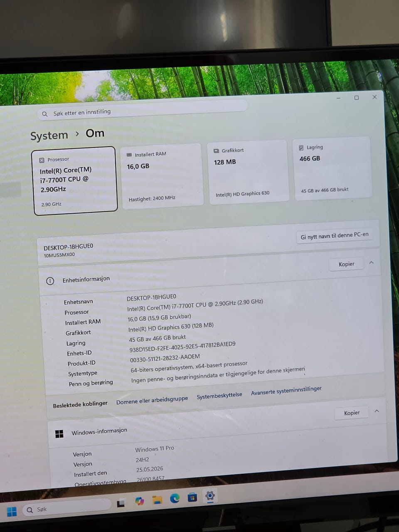This screenshot has width=399, height=532.
Task: Maximize the Settings window
Action: [x=357, y=98]
